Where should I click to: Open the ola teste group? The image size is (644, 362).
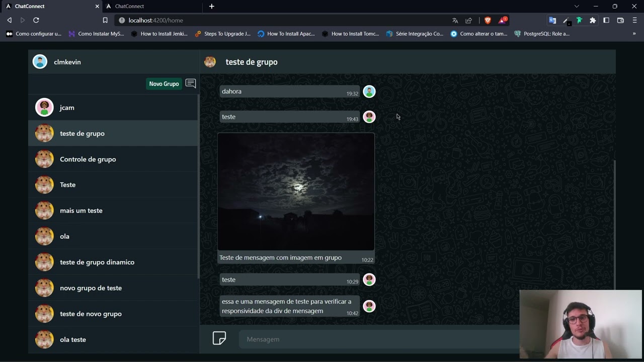click(x=114, y=339)
